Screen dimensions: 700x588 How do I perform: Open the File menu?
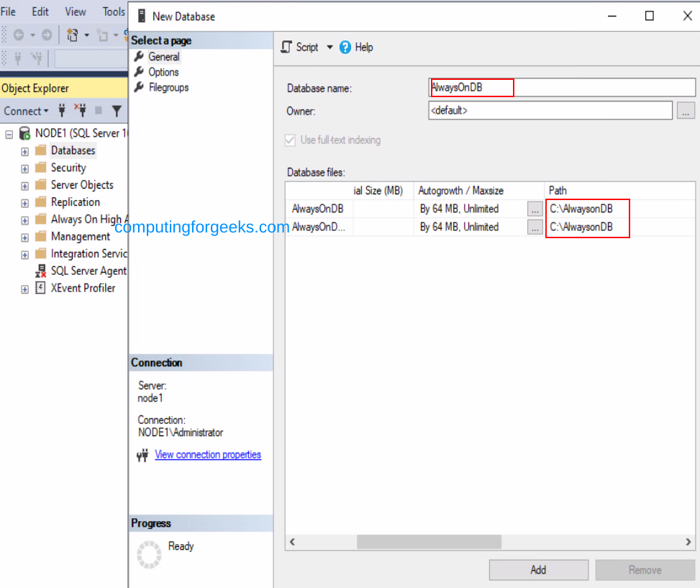pyautogui.click(x=8, y=11)
